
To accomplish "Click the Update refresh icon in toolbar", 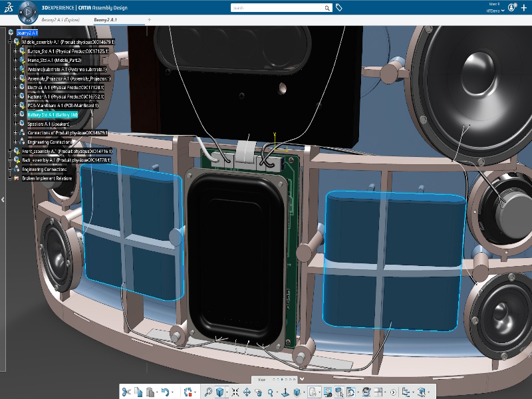I will click(187, 392).
